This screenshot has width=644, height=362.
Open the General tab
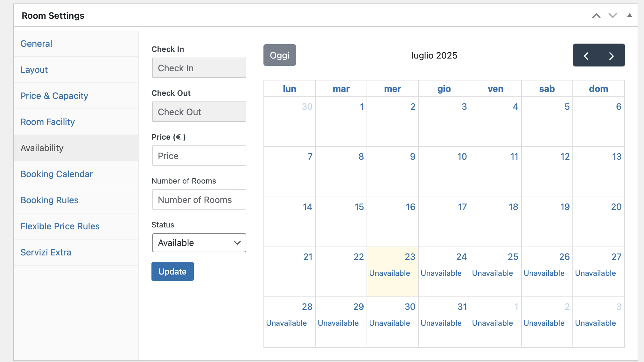tap(76, 44)
